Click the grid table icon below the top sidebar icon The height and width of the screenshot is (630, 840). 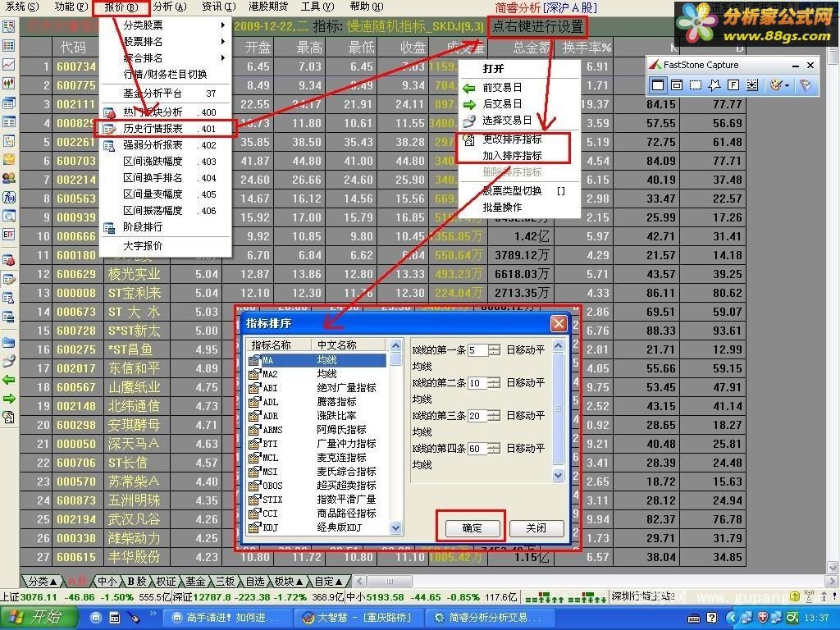[8, 45]
